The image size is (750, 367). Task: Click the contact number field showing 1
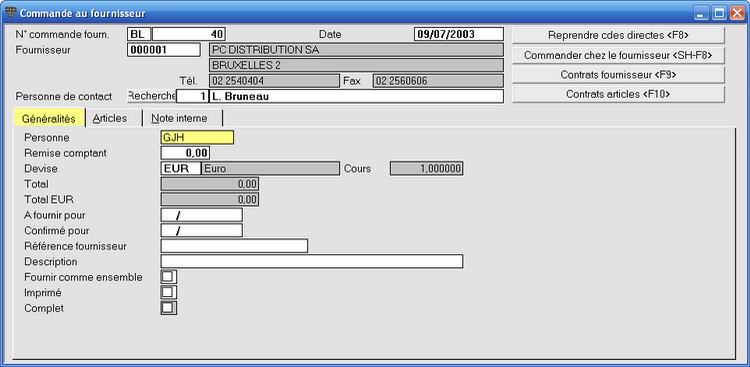click(192, 96)
